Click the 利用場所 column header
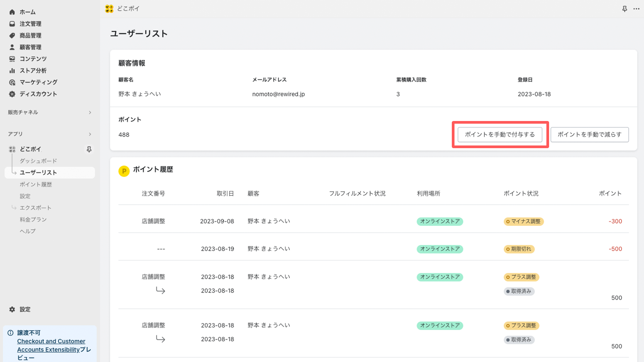644x362 pixels. (428, 194)
